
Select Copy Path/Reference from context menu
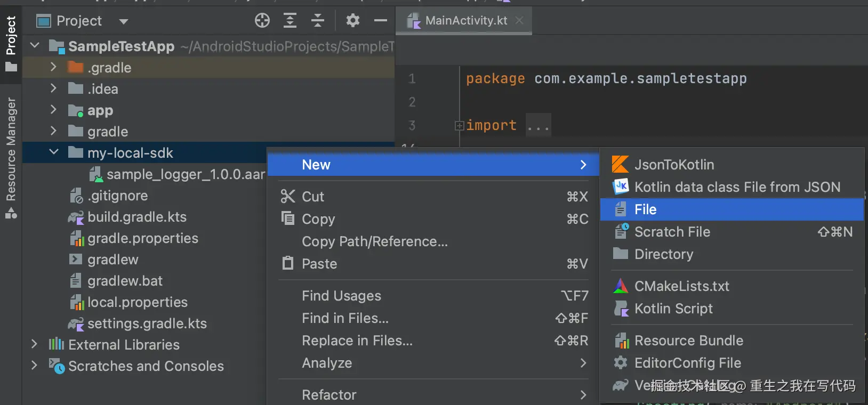(374, 241)
